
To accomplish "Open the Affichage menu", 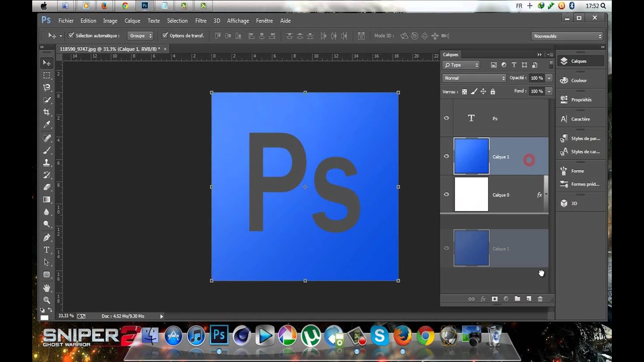I will 238,21.
